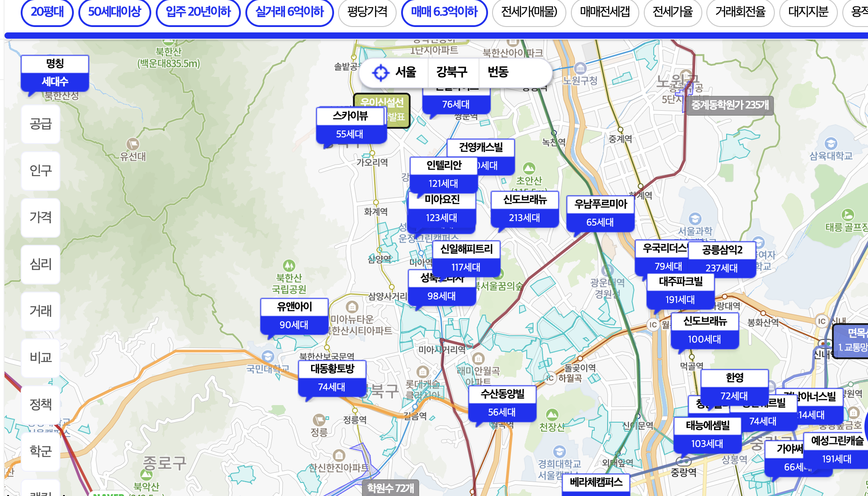Open the 공급 sidebar menu
The image size is (868, 496).
coord(41,124)
